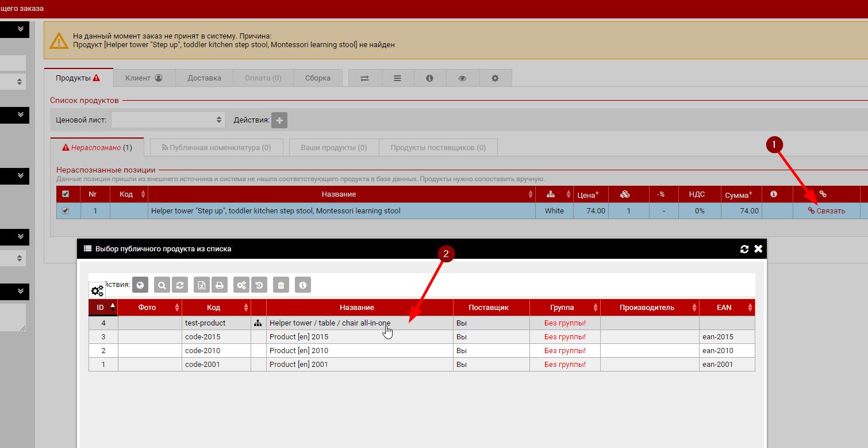Click the plus button next to Действия
The image size is (868, 448).
point(279,120)
